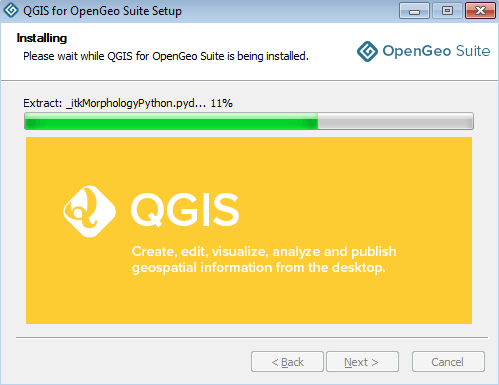The height and width of the screenshot is (385, 499).
Task: Click the white QGIS diamond logo
Action: coord(89,211)
